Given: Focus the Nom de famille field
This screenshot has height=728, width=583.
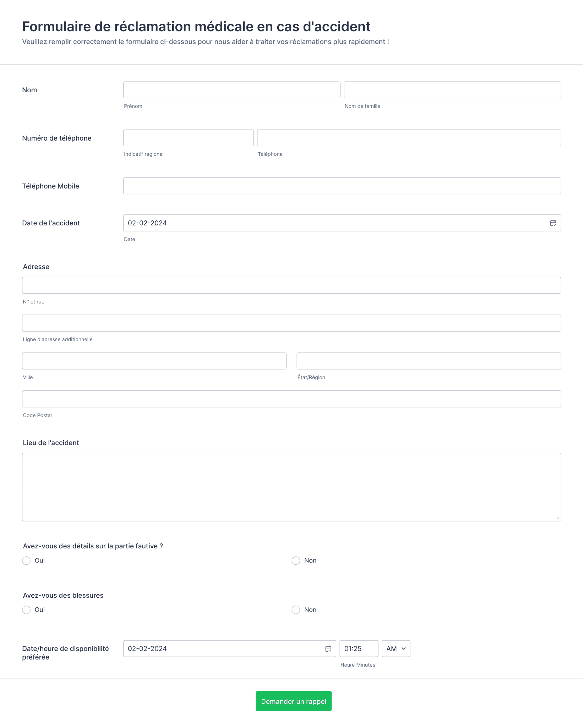Looking at the screenshot, I should pyautogui.click(x=452, y=90).
